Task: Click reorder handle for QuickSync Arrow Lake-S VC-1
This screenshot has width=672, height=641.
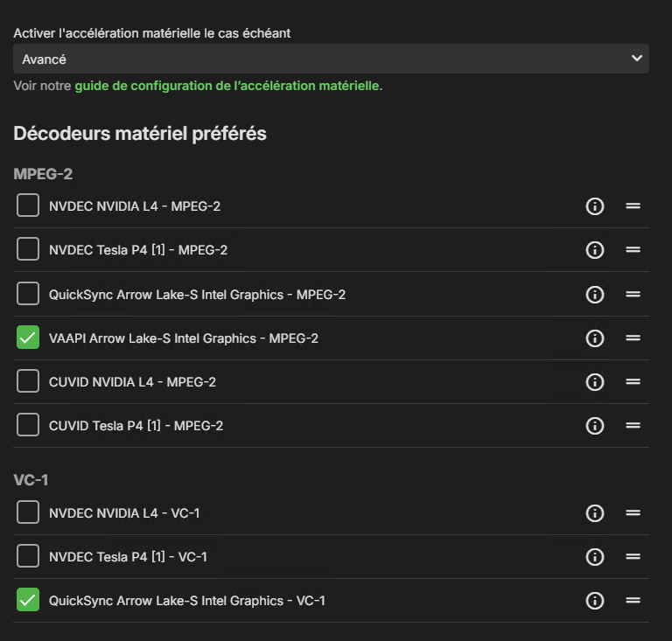Action: point(633,601)
